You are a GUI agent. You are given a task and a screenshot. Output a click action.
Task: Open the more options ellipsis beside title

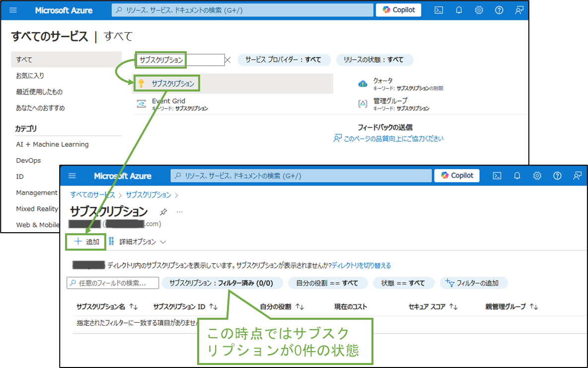tap(180, 212)
